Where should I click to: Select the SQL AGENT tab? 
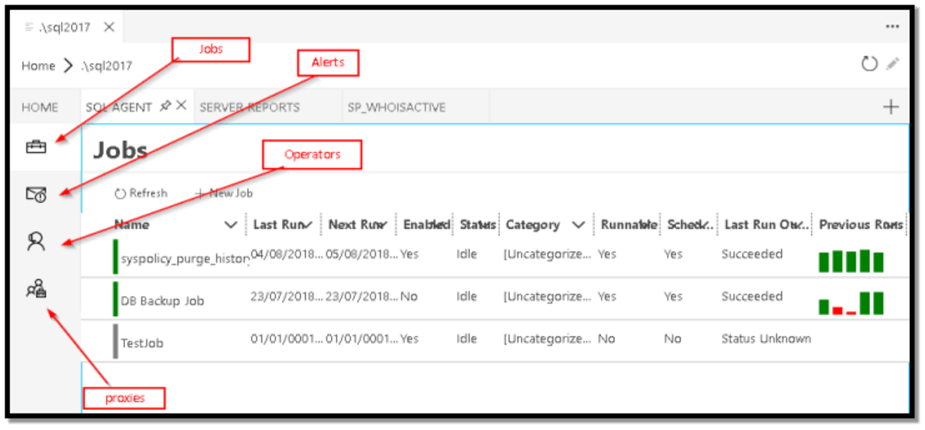pos(121,107)
